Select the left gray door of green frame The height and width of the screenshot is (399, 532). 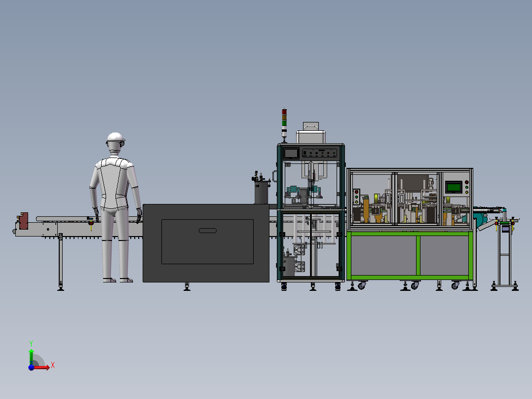pyautogui.click(x=383, y=256)
